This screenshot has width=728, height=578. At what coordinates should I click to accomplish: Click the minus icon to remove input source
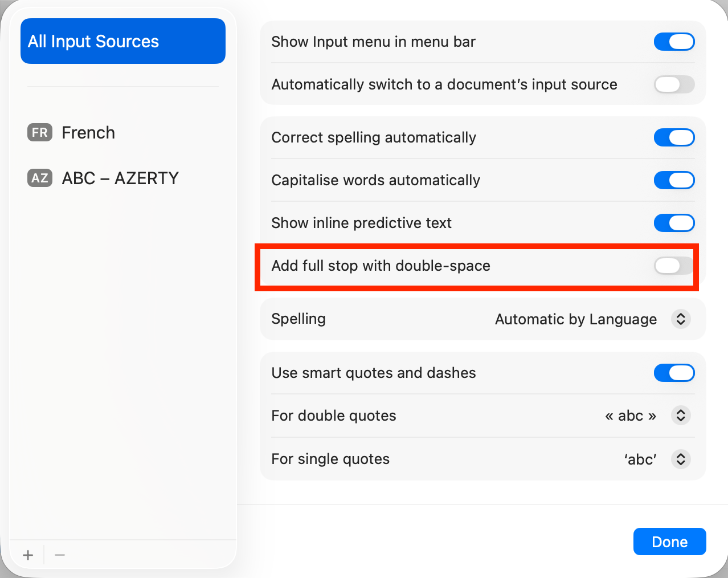pos(60,555)
